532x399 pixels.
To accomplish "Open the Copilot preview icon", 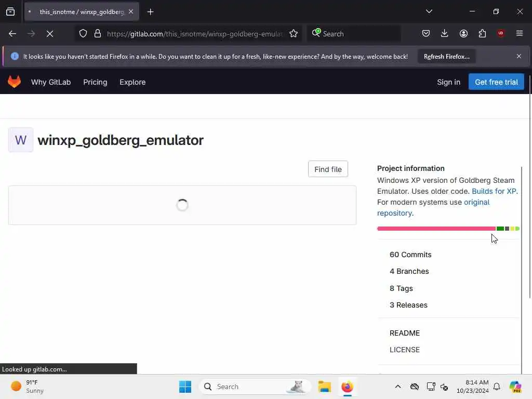I will point(515,387).
